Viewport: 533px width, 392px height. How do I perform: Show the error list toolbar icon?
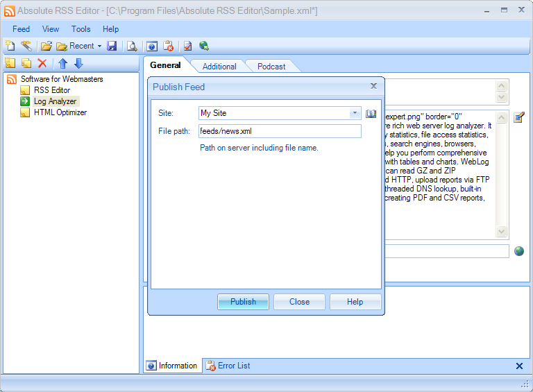pos(168,46)
